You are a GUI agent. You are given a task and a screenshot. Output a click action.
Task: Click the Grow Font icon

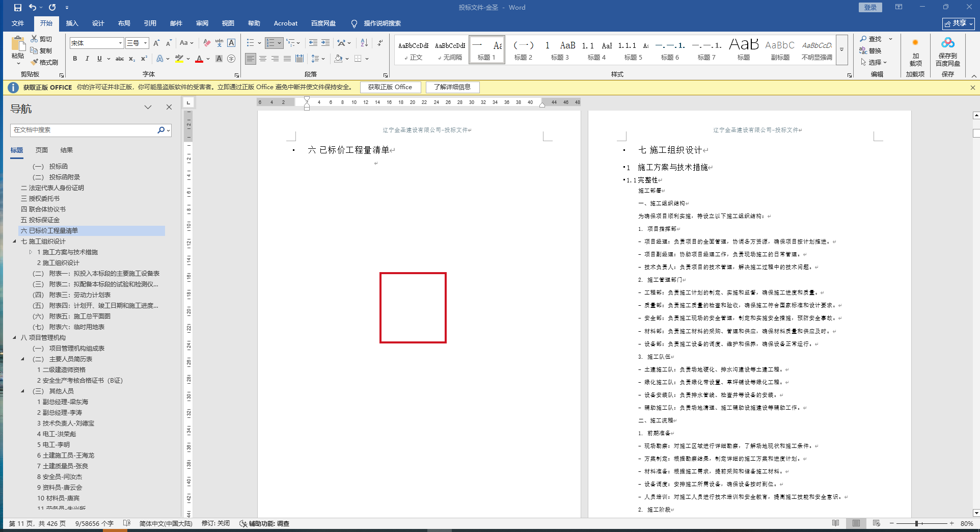(x=156, y=43)
